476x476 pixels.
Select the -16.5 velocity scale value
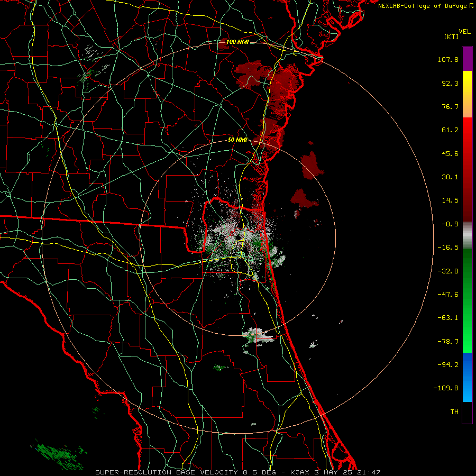[448, 248]
